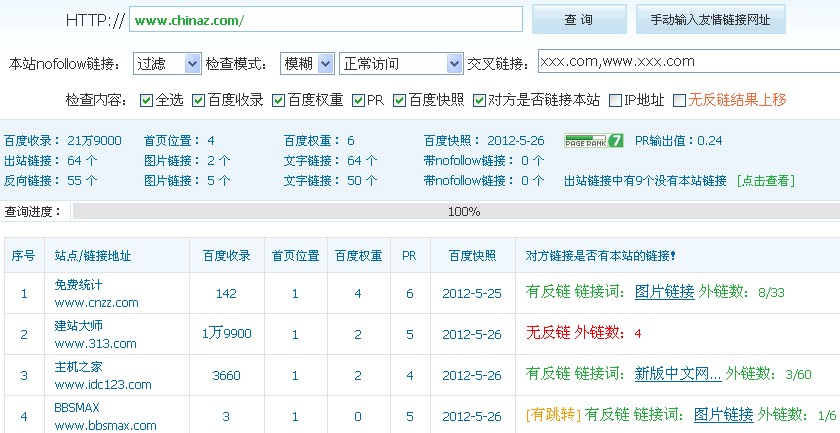Open the 主机之家 site link
The width and height of the screenshot is (840, 433).
click(x=78, y=367)
